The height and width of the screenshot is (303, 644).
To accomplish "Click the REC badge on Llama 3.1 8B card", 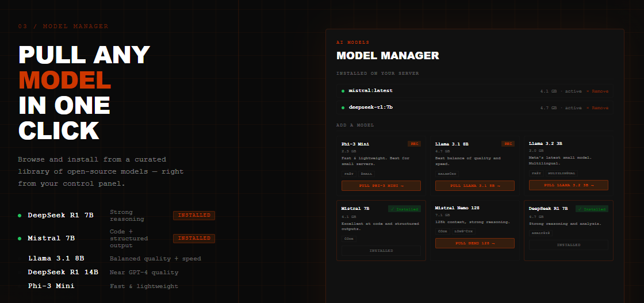I will click(x=508, y=144).
